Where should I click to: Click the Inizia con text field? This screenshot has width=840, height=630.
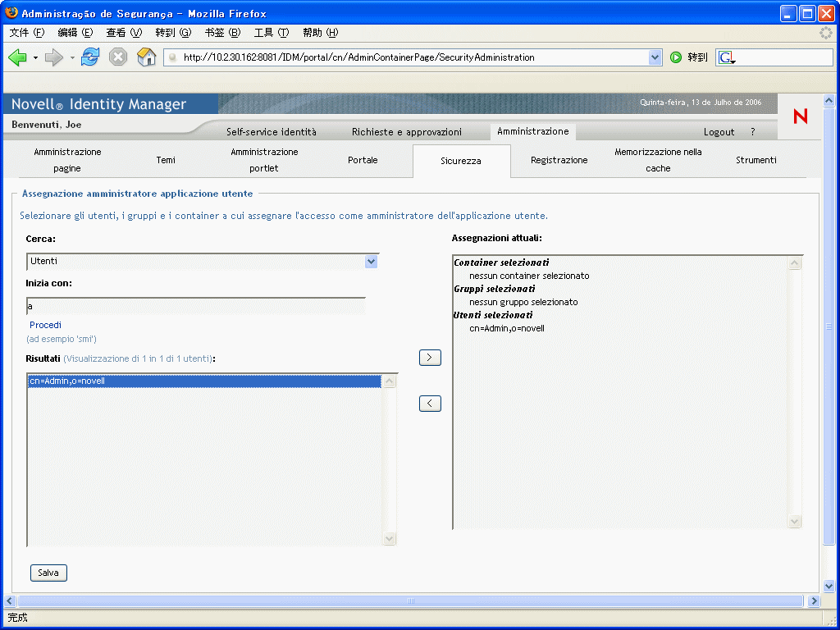click(196, 306)
